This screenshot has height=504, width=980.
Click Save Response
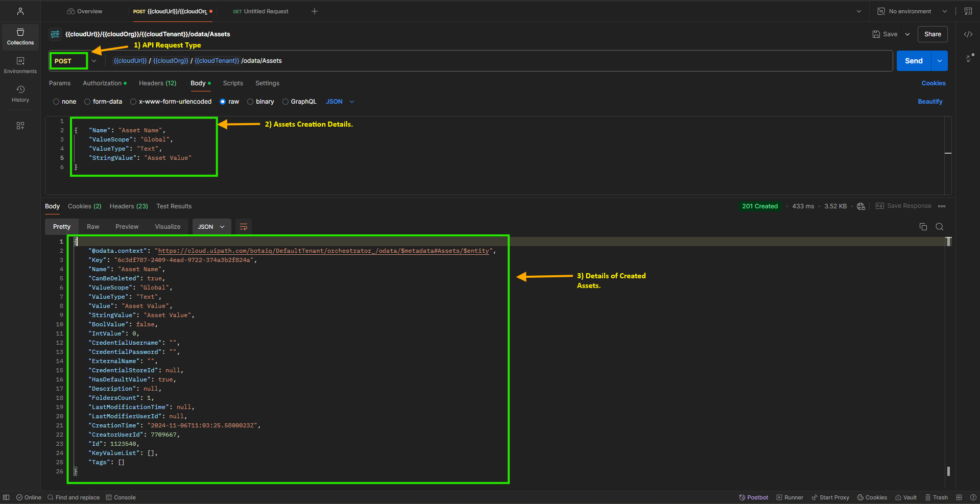pyautogui.click(x=903, y=206)
